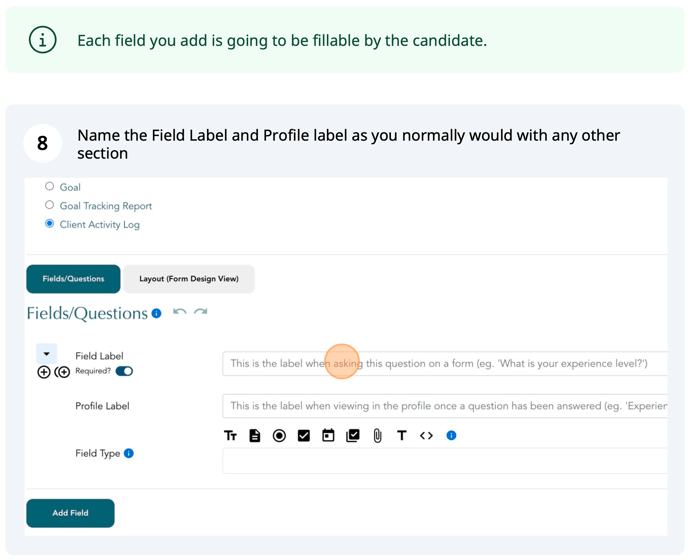The height and width of the screenshot is (560, 688).
Task: Undo the last Fields/Questions change
Action: coord(179,312)
